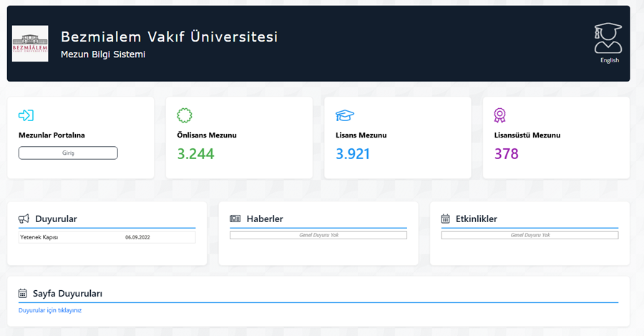Open the Giriş login button
Viewport: 644px width, 336px height.
(x=68, y=153)
